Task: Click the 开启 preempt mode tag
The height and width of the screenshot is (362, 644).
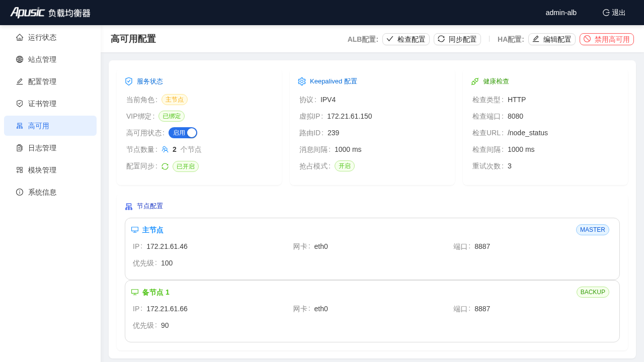Action: pyautogui.click(x=345, y=166)
